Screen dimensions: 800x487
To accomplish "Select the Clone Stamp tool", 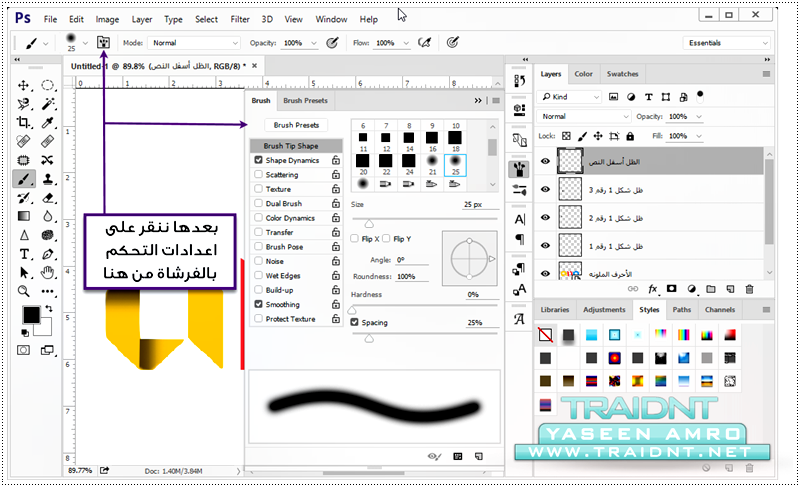I will pos(47,179).
